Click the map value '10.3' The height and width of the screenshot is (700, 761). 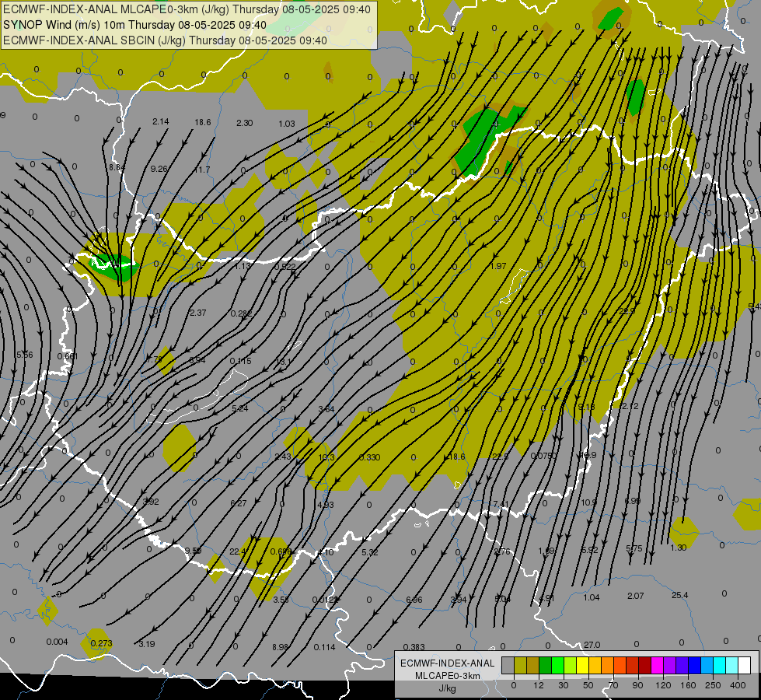(326, 457)
